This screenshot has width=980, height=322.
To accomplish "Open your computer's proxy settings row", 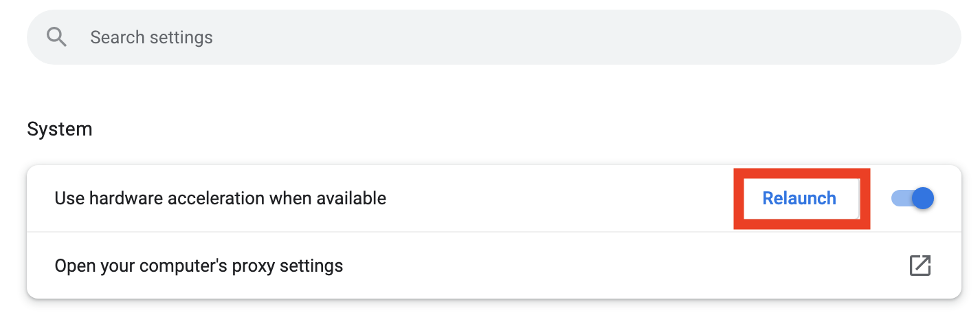I will [493, 266].
